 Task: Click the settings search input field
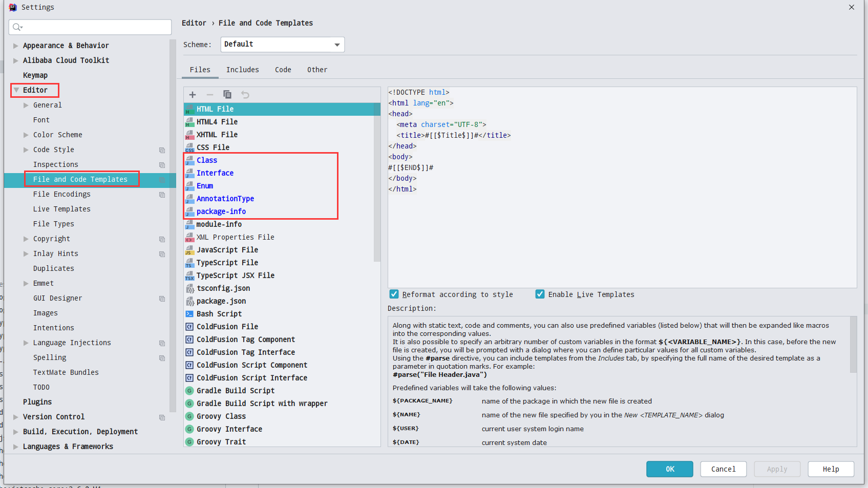coord(90,27)
